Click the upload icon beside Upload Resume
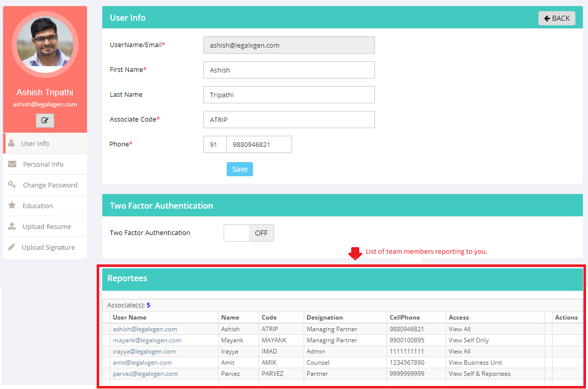588x389 pixels. tap(12, 226)
